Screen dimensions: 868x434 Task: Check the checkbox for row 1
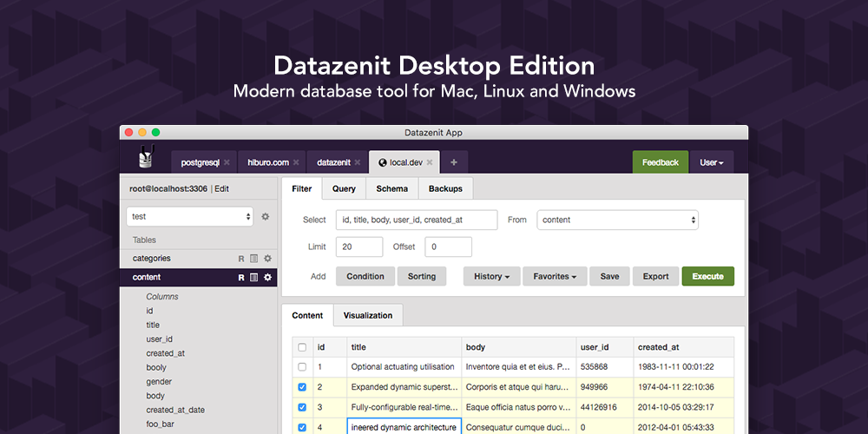302,367
